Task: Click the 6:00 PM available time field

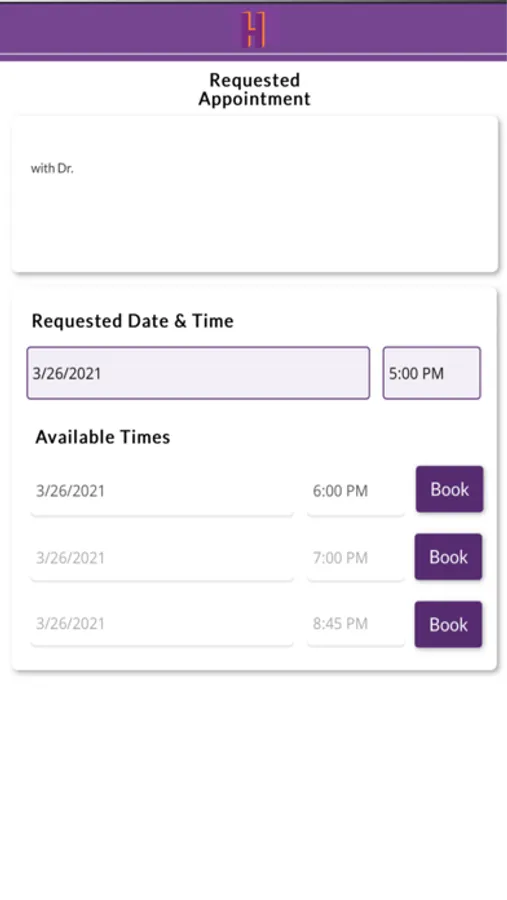Action: point(356,491)
